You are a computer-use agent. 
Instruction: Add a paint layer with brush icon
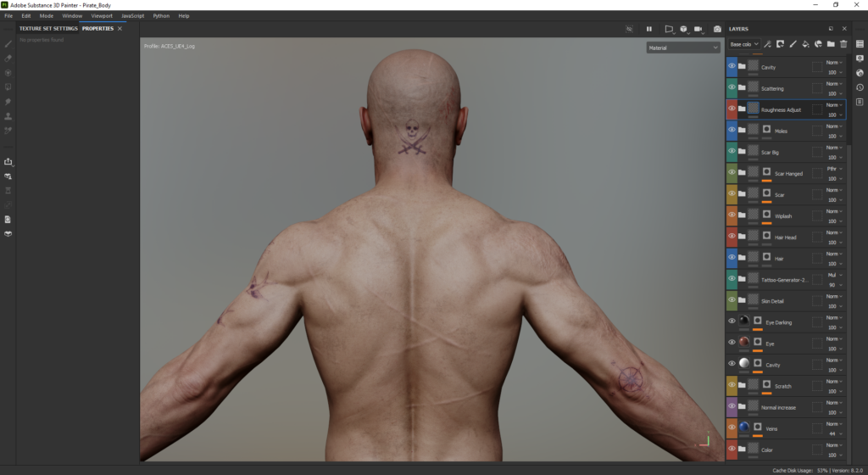(793, 44)
